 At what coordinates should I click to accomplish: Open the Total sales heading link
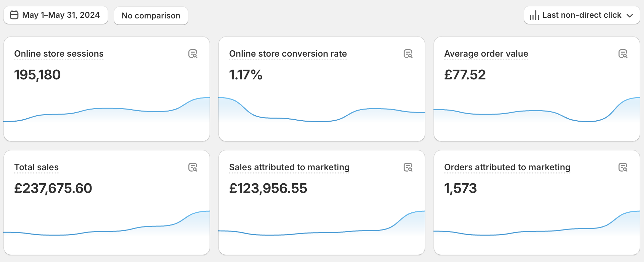36,167
